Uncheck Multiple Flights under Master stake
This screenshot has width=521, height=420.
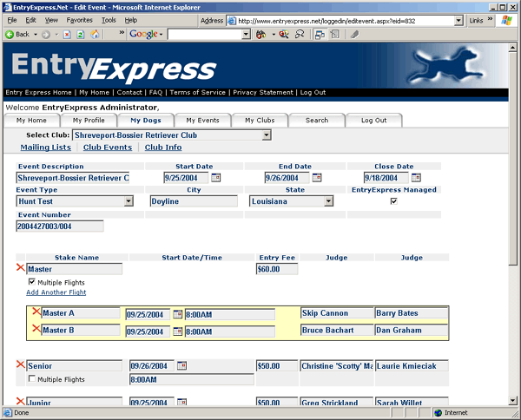click(x=33, y=282)
